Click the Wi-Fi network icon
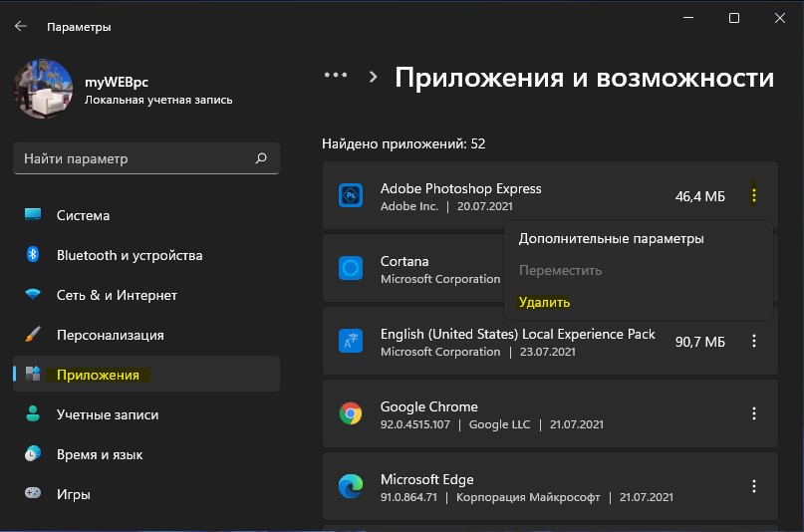The height and width of the screenshot is (532, 804). 33,294
